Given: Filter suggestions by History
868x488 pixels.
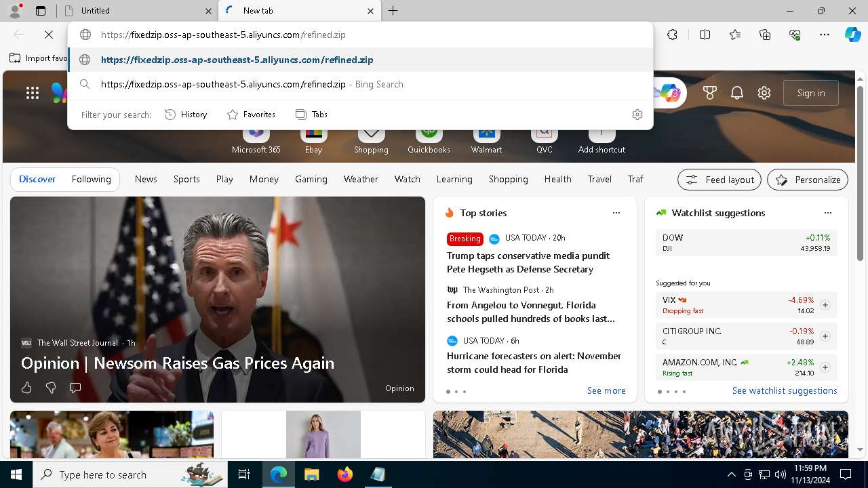Looking at the screenshot, I should click(x=186, y=115).
